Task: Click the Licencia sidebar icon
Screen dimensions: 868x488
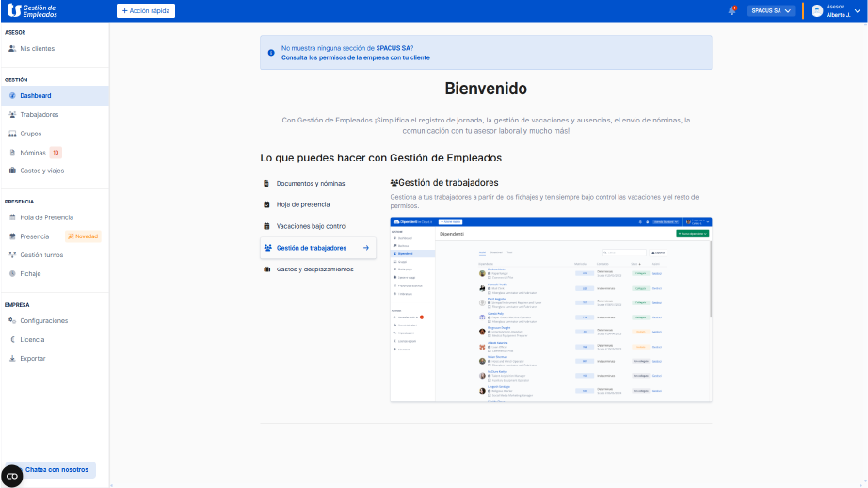Action: pos(12,339)
